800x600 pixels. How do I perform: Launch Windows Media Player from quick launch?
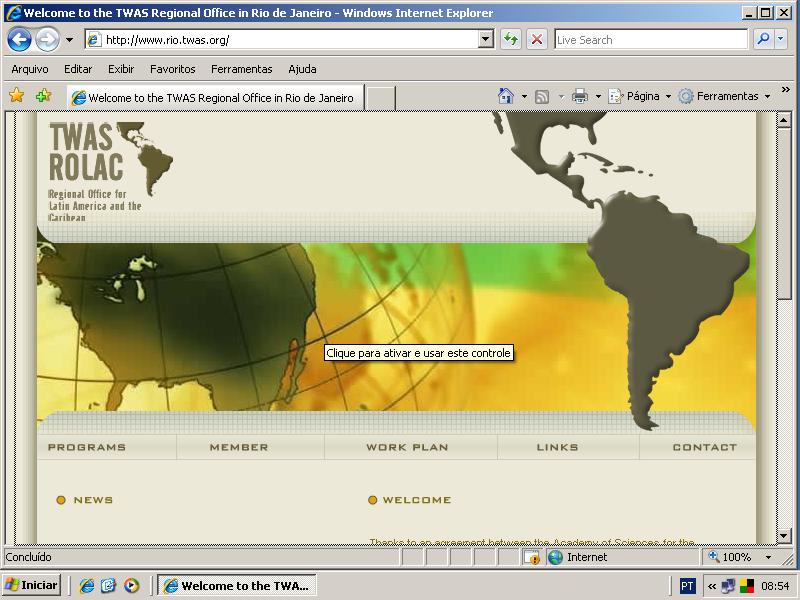[131, 585]
